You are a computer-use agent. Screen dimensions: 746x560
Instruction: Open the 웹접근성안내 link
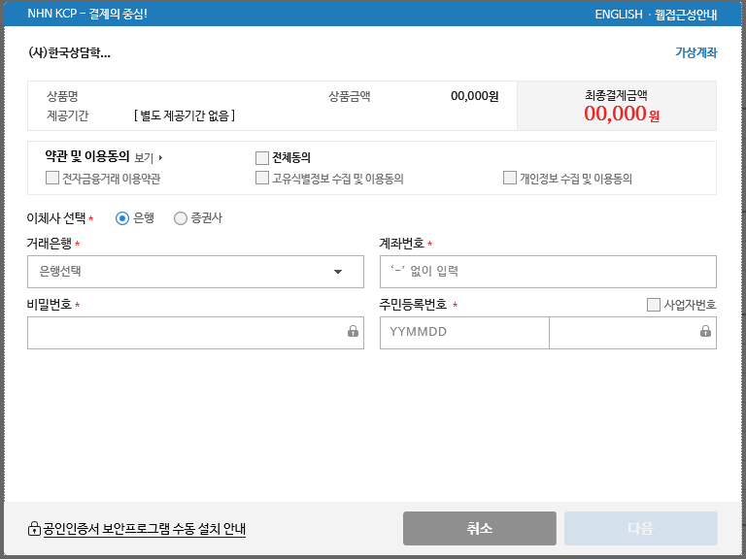tap(686, 15)
